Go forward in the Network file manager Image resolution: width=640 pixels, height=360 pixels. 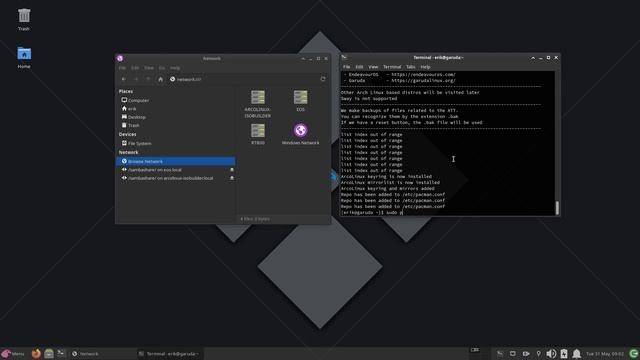136,79
